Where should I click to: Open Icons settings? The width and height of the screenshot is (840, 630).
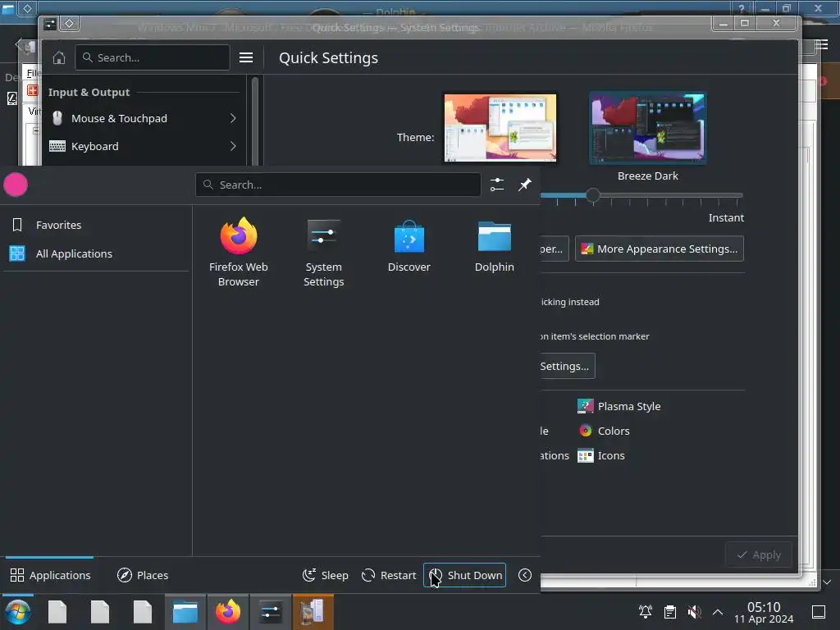click(601, 455)
